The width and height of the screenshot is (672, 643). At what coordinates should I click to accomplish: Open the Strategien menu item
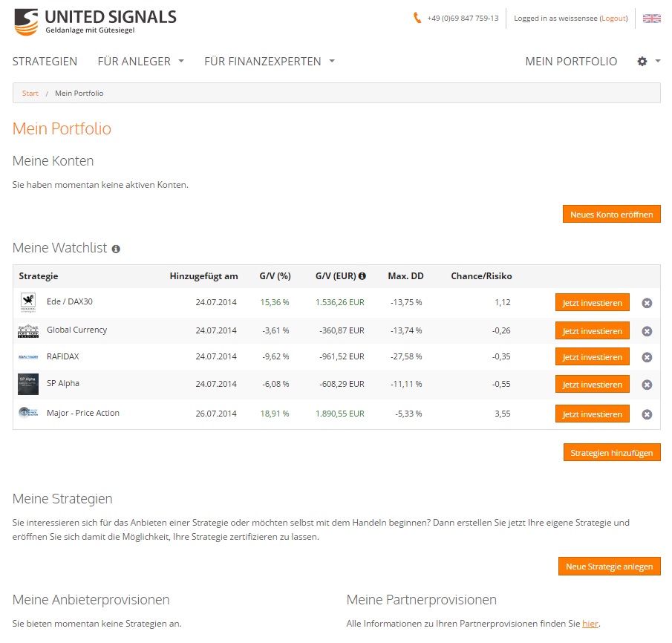(x=45, y=62)
